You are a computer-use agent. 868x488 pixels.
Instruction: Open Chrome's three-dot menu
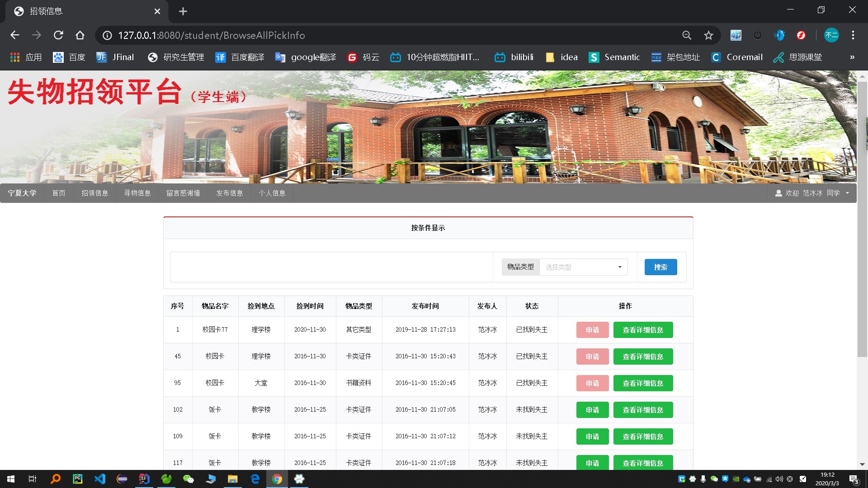pyautogui.click(x=853, y=35)
